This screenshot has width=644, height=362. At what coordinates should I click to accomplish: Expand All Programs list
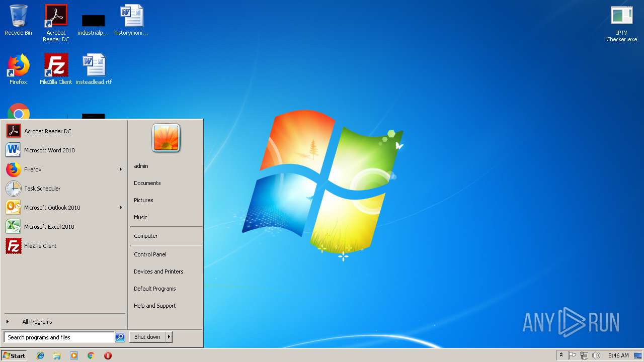coord(64,322)
